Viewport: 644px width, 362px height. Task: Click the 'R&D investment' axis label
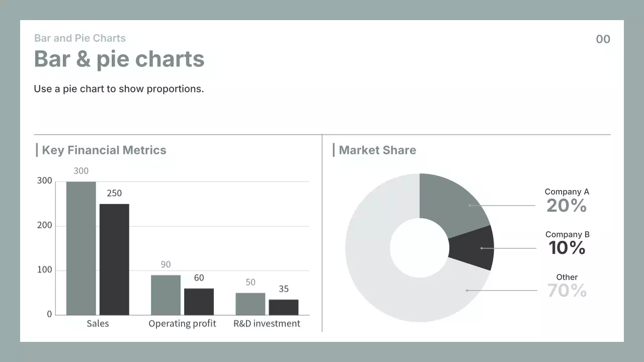[267, 323]
